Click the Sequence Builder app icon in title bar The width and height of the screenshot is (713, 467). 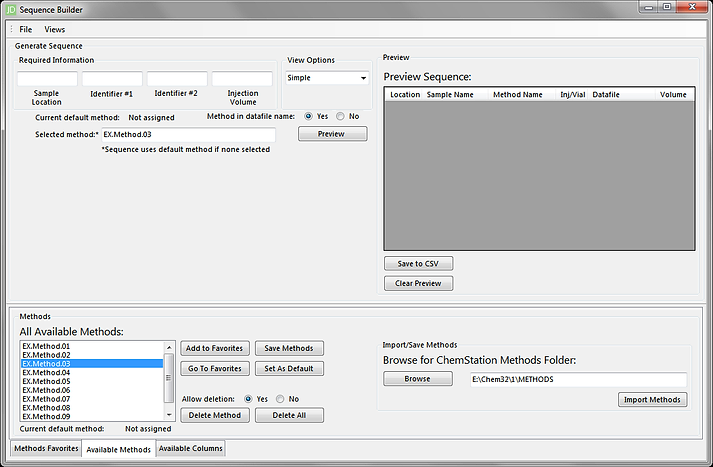(x=10, y=10)
